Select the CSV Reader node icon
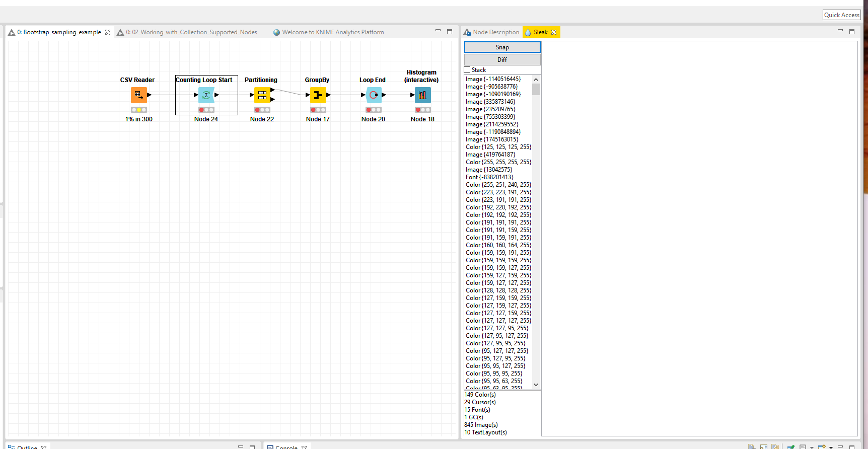This screenshot has width=868, height=449. (139, 95)
